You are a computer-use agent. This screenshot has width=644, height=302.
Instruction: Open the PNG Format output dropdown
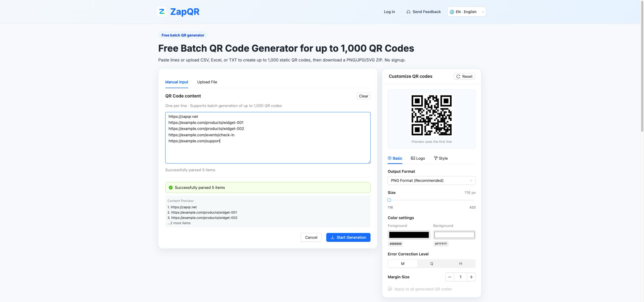[432, 181]
